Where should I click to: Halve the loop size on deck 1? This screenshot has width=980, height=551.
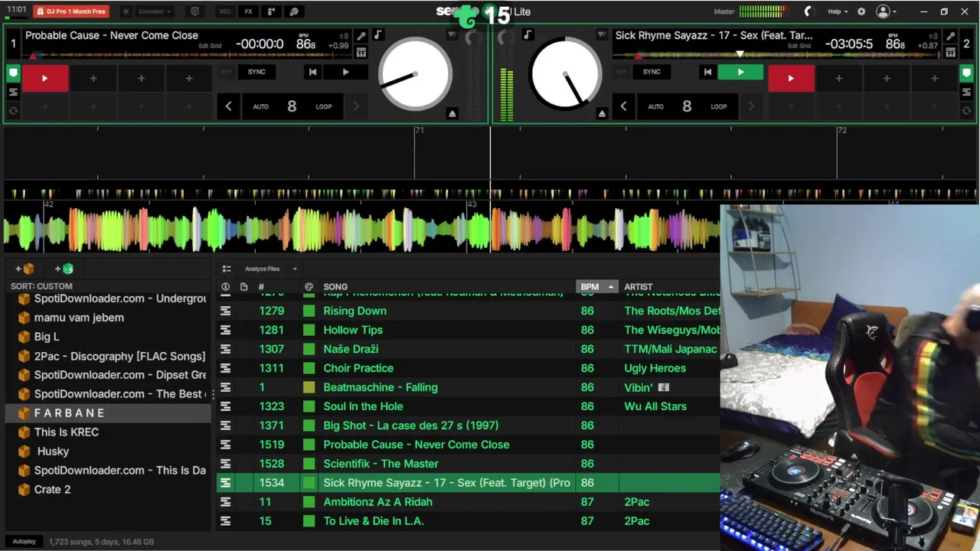pyautogui.click(x=228, y=106)
